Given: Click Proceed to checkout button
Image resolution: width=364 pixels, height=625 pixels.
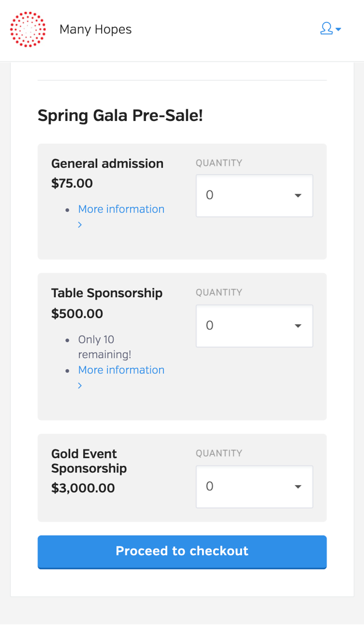Looking at the screenshot, I should point(182,552).
